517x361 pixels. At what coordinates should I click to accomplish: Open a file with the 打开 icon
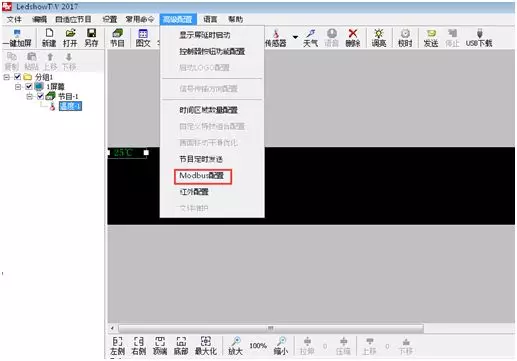(70, 38)
